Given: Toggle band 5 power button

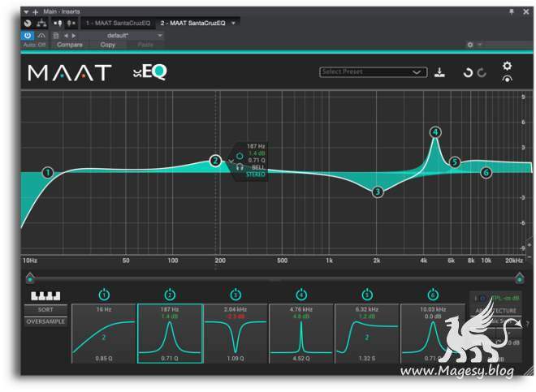Looking at the screenshot, I should [367, 295].
